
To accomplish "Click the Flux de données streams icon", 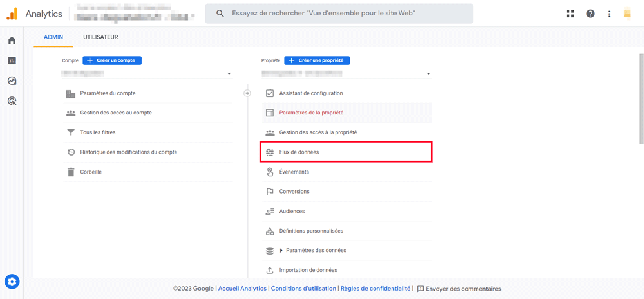I will pos(270,152).
